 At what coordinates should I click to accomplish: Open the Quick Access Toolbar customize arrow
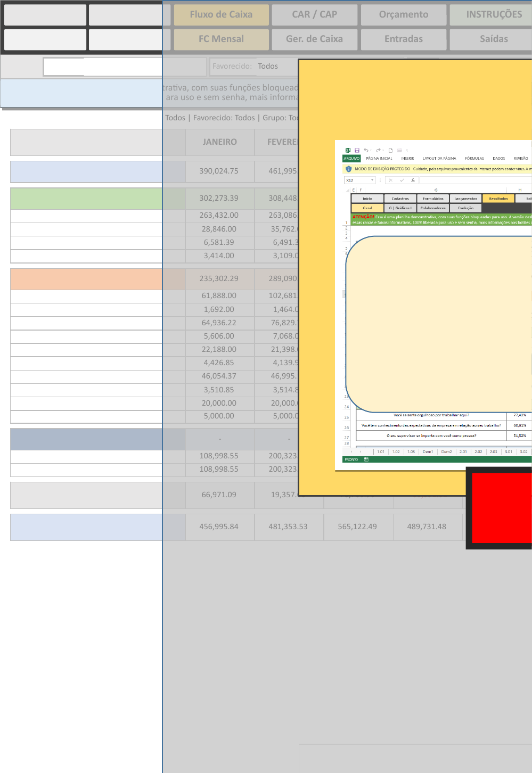point(407,151)
